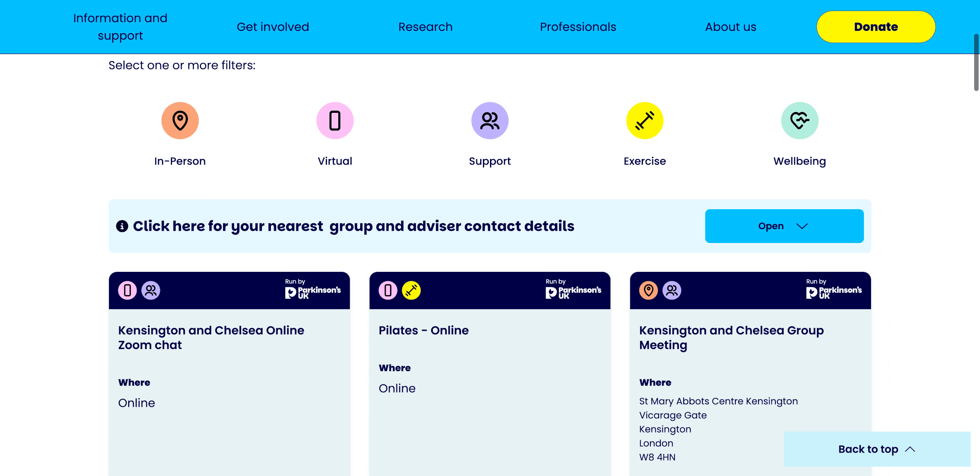Open the Get involved menu item

pos(273,27)
